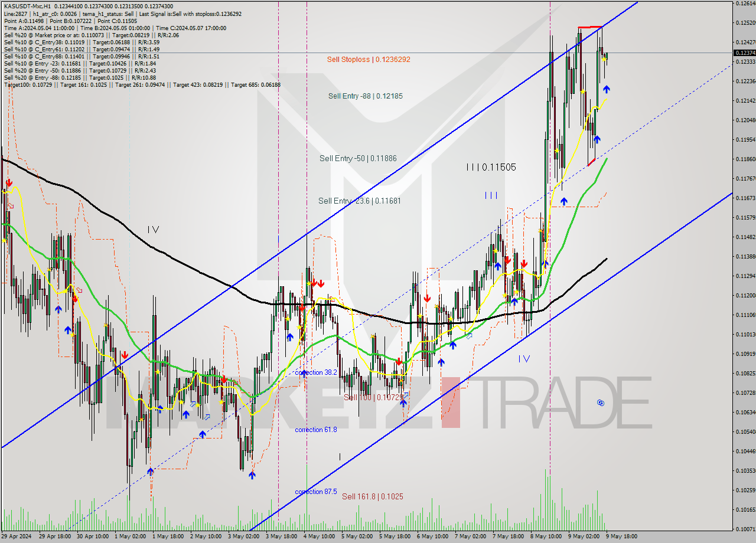Click the blue 'I V' wave marker
The image size is (756, 543).
click(524, 358)
